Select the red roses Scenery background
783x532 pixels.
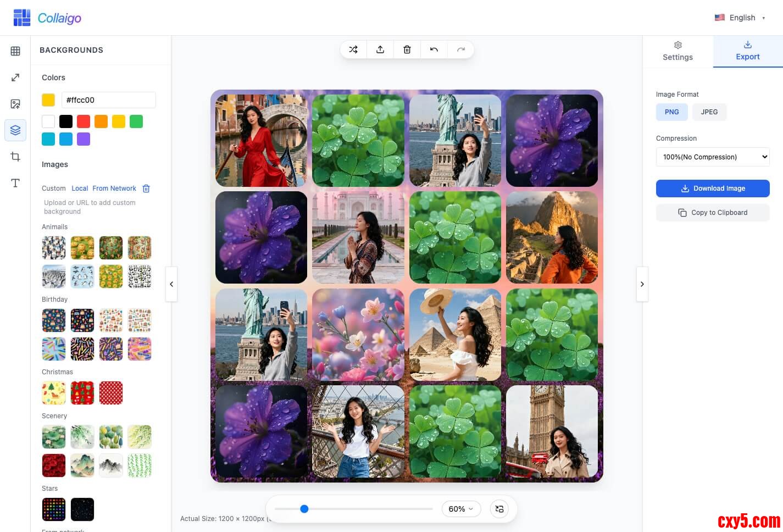54,465
